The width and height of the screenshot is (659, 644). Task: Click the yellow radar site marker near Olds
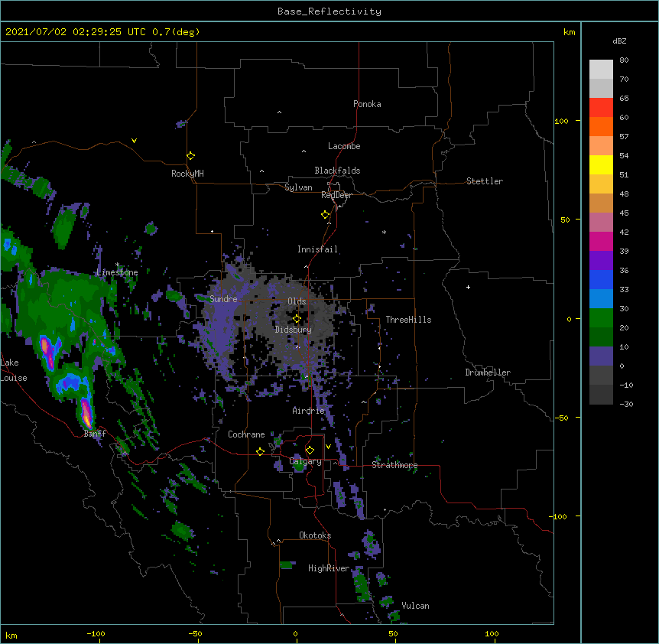[x=297, y=318]
